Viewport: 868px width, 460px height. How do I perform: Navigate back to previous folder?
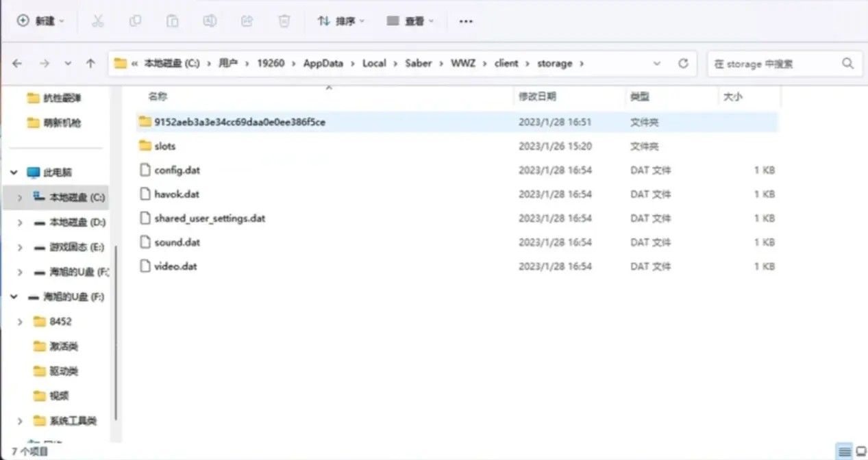pos(17,63)
